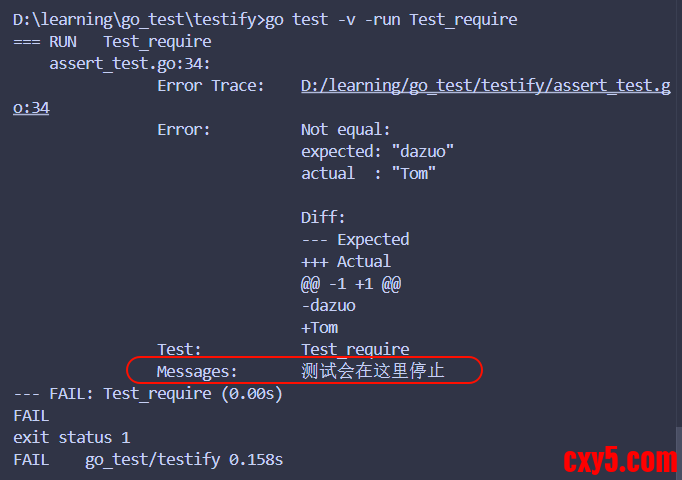Screen dimensions: 682x480
Task: Click the "@@ -1 +1 @@" hunk marker
Action: 350,283
